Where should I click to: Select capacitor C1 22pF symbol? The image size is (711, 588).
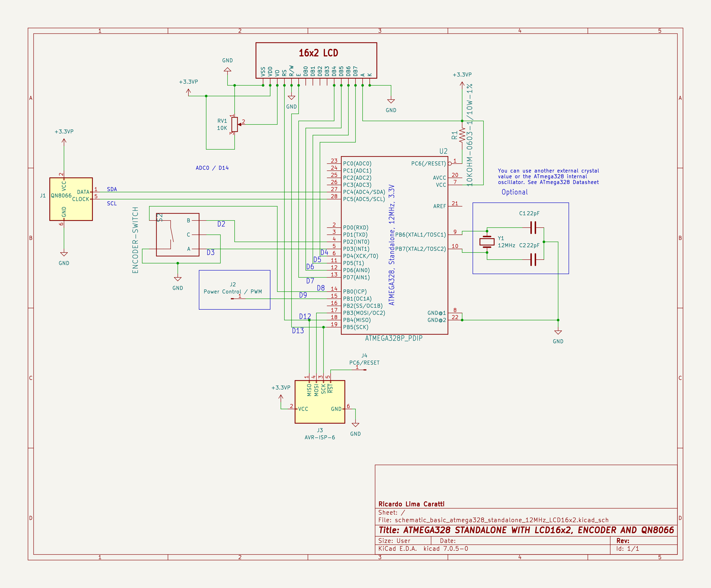coord(533,228)
